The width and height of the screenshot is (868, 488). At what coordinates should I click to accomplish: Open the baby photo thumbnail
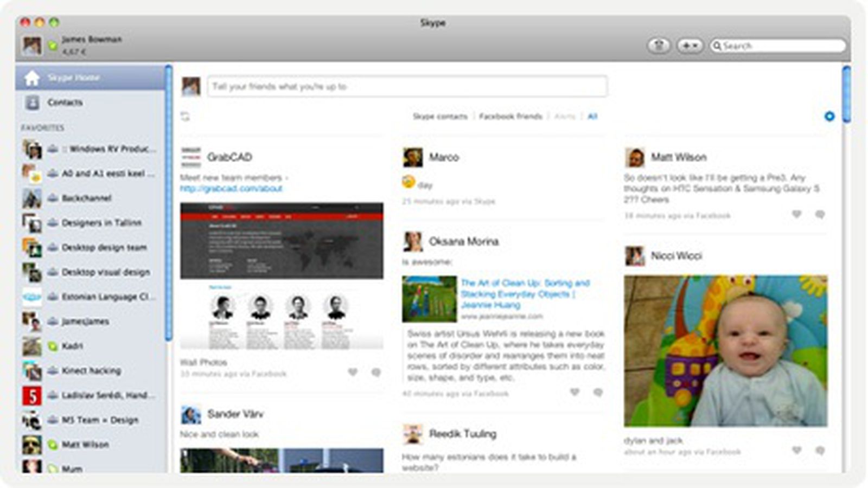point(725,351)
